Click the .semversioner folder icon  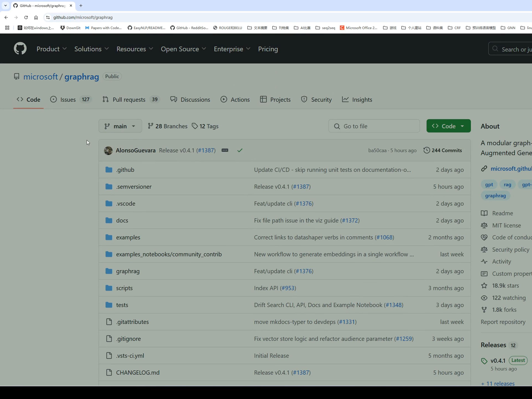109,187
